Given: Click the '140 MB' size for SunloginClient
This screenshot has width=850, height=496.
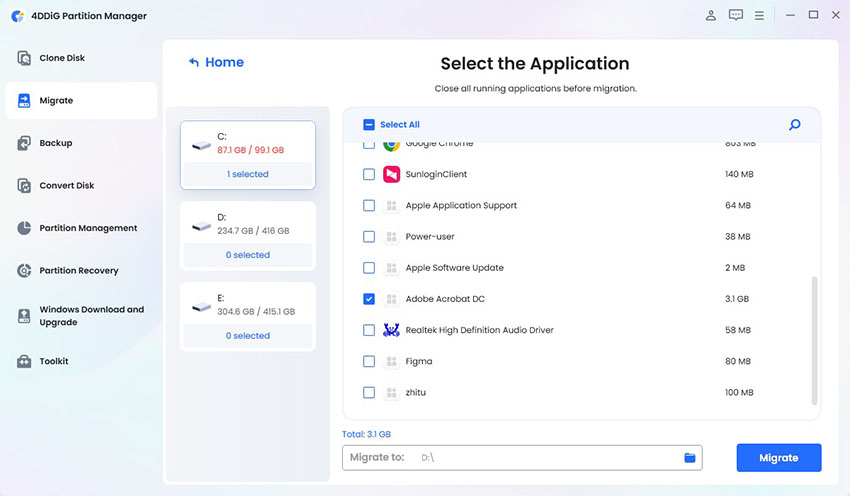Looking at the screenshot, I should click(739, 174).
